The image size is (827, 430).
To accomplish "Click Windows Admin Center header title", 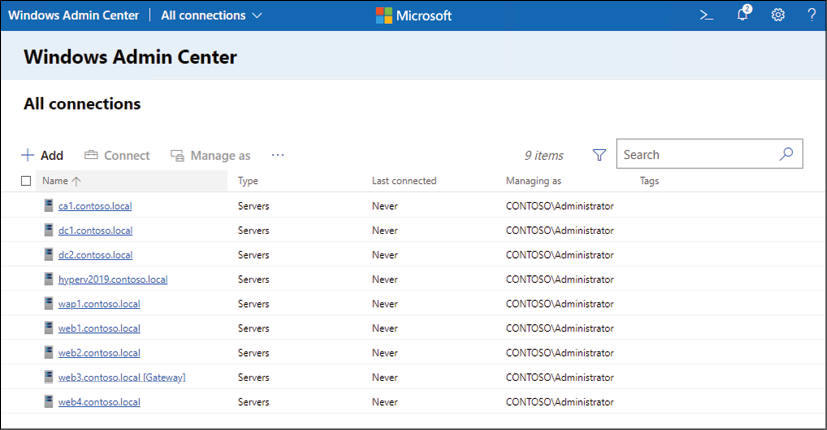I will pyautogui.click(x=73, y=15).
